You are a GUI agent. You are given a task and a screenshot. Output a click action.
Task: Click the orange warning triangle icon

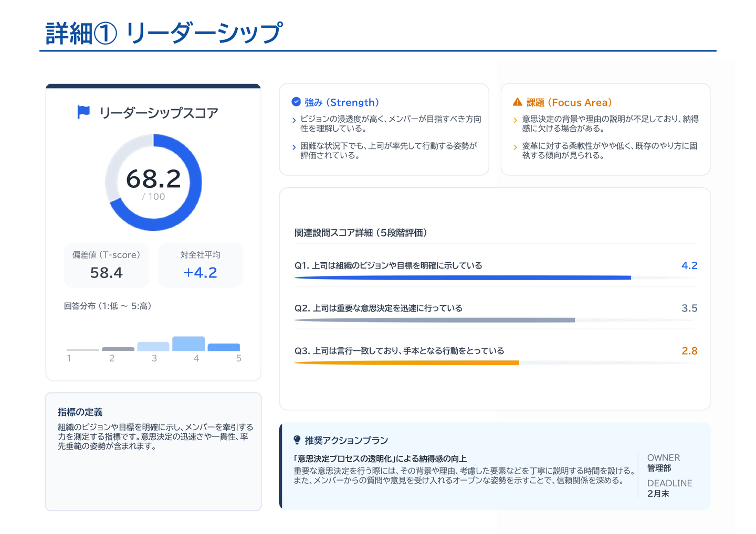(518, 102)
